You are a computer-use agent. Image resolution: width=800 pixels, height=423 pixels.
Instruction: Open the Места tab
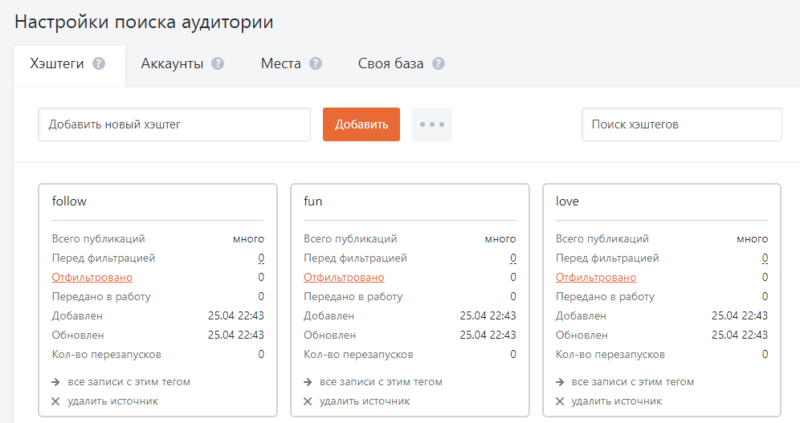pyautogui.click(x=281, y=64)
